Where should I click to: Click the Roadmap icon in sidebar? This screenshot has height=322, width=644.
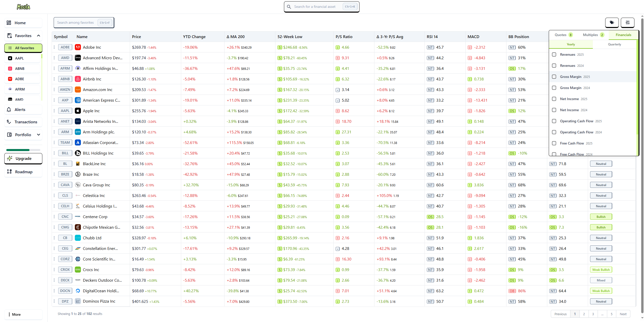[x=9, y=172]
